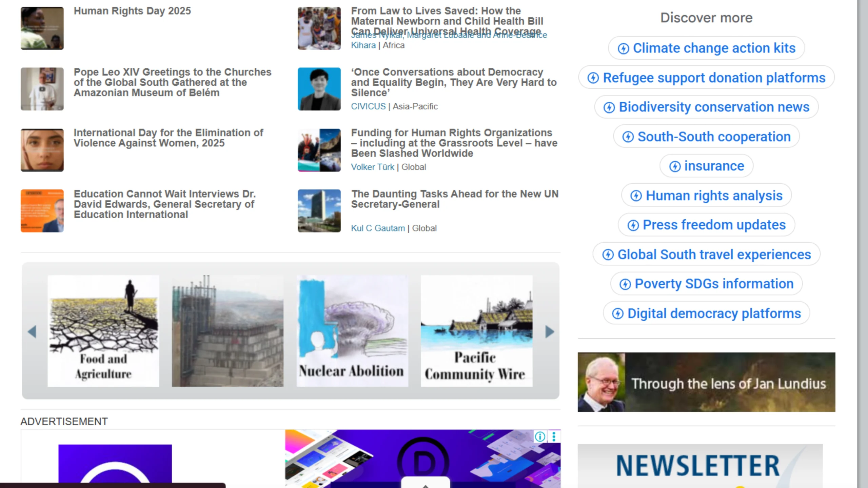Select the Human rights analysis suggestion
This screenshot has width=868, height=488.
(x=714, y=196)
